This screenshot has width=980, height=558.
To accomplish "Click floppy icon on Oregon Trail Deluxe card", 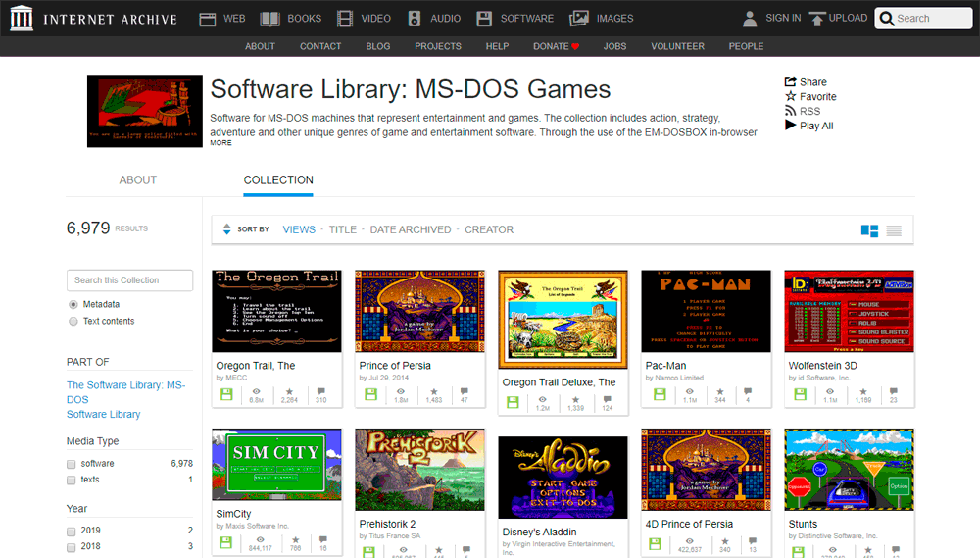I will (513, 402).
